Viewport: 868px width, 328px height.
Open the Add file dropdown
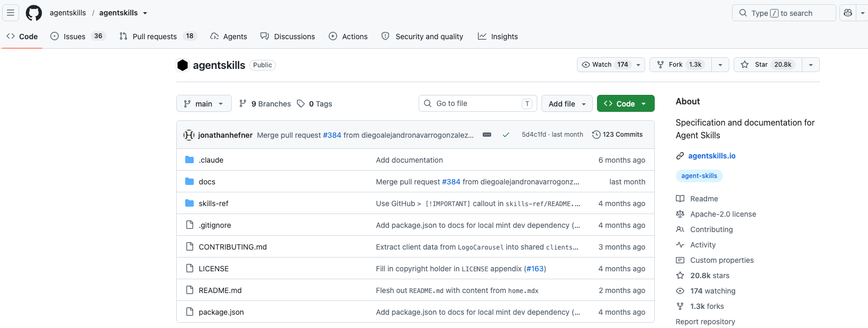(567, 103)
